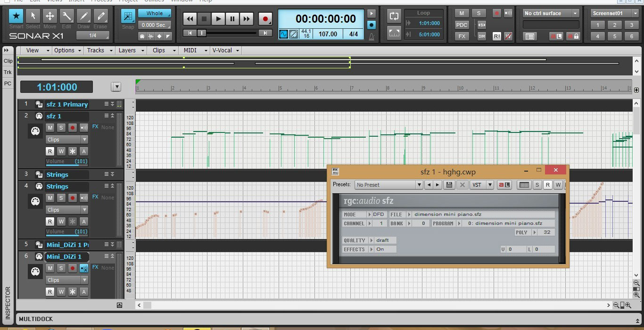Switch to screenset 5
Viewport: 644px width, 330px height.
(614, 36)
